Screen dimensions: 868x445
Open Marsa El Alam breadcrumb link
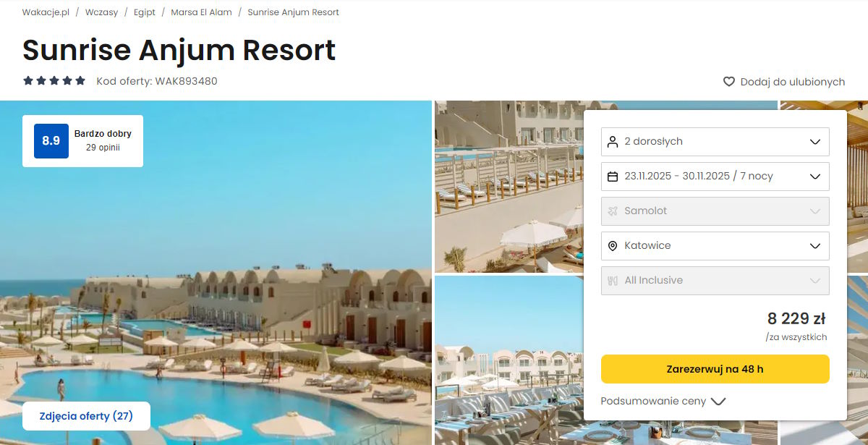pos(201,12)
